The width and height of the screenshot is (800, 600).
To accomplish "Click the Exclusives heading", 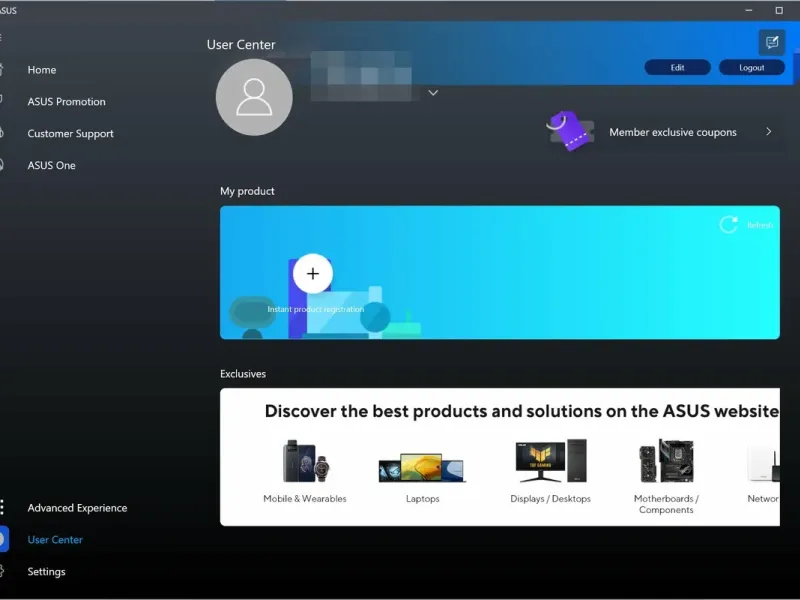I will 243,374.
